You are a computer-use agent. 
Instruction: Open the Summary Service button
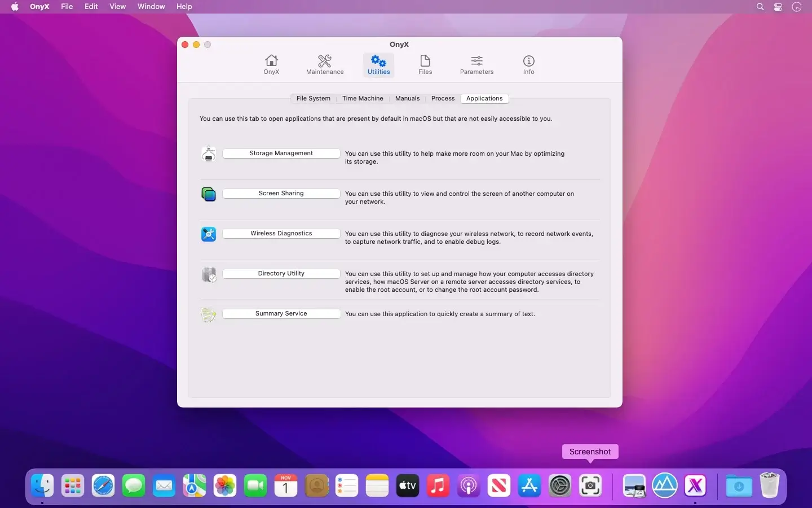[281, 314]
